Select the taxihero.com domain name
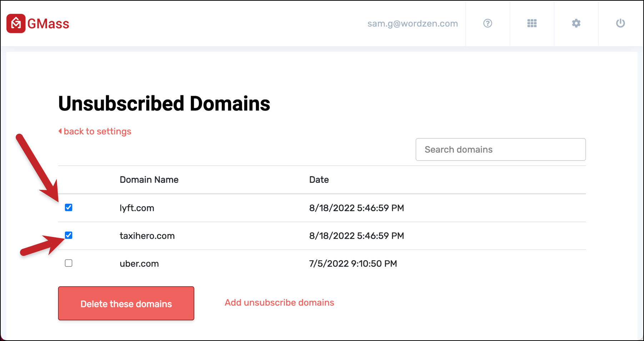The image size is (644, 341). point(147,236)
